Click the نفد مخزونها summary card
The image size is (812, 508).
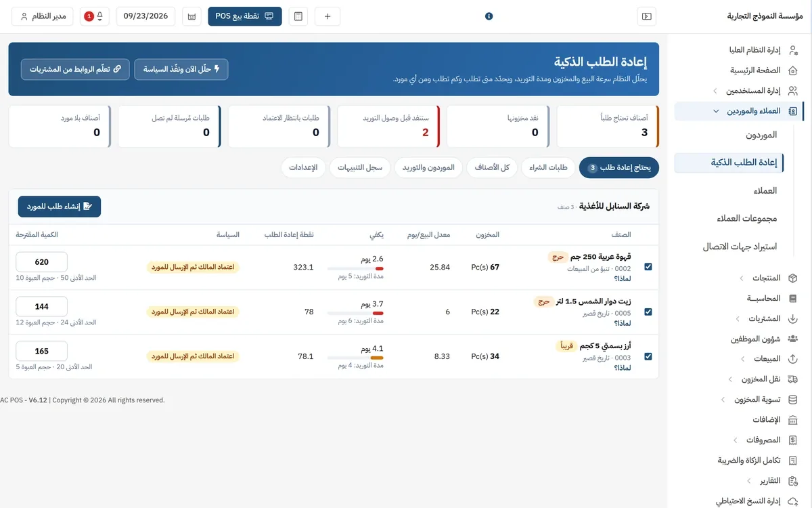(497, 127)
